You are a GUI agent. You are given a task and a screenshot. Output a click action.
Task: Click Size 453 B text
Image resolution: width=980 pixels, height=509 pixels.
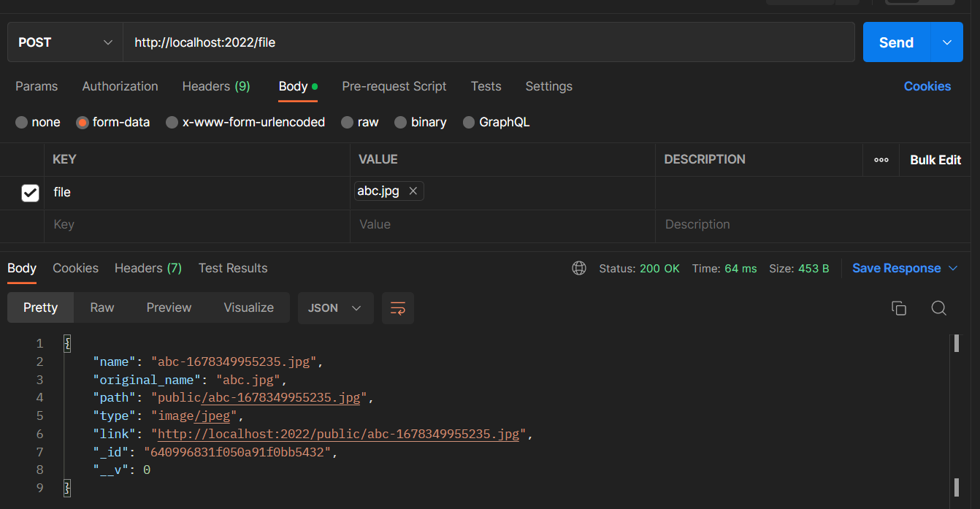click(x=799, y=269)
